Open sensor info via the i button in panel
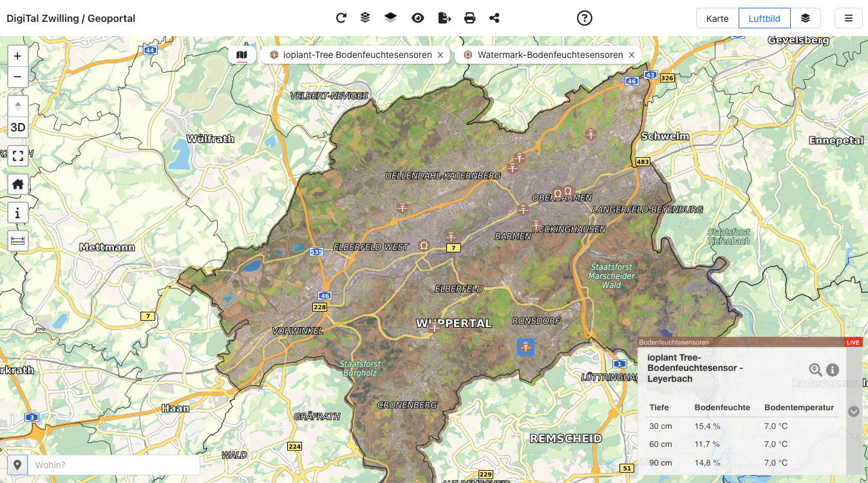868x483 pixels. pyautogui.click(x=832, y=370)
